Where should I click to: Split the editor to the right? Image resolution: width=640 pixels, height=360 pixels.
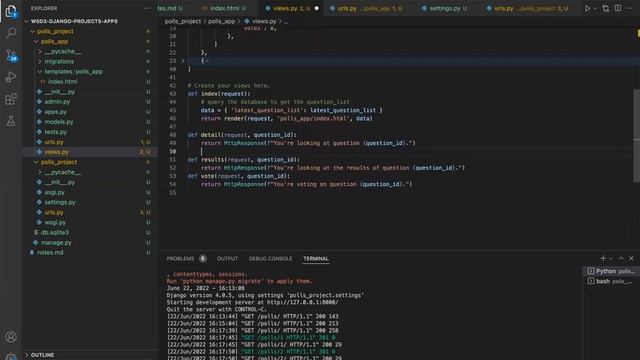point(618,8)
